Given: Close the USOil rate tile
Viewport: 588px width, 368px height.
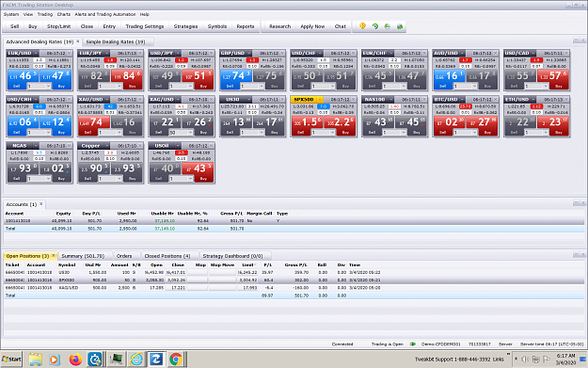Looking at the screenshot, I should coord(212,146).
